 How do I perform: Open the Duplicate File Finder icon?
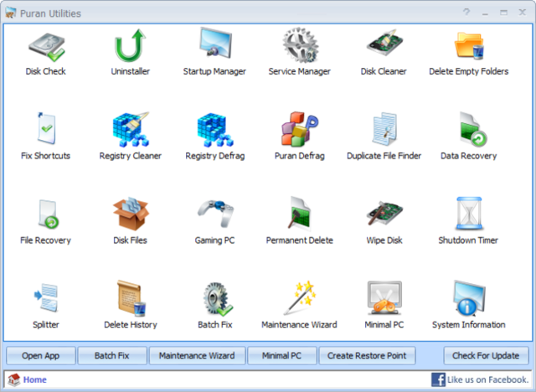click(x=384, y=129)
